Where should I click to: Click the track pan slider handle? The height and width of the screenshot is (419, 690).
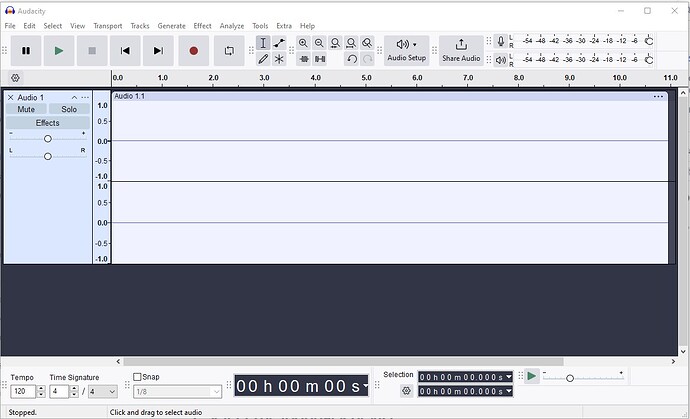point(48,156)
